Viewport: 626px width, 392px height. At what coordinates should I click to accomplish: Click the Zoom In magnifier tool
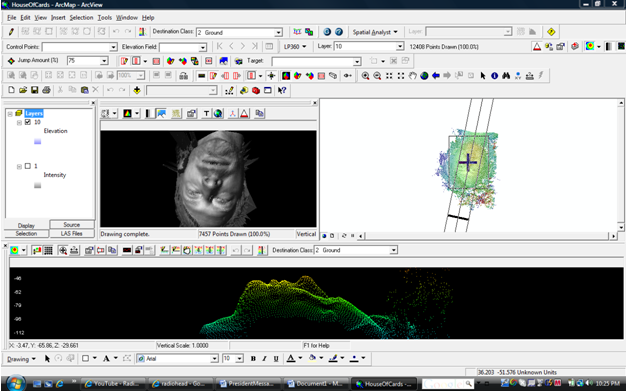[365, 75]
